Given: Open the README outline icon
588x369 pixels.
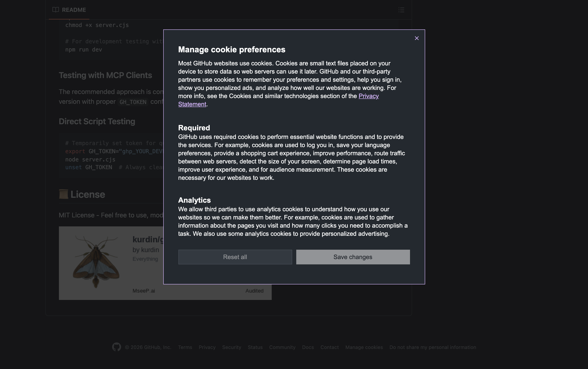Looking at the screenshot, I should tap(401, 10).
